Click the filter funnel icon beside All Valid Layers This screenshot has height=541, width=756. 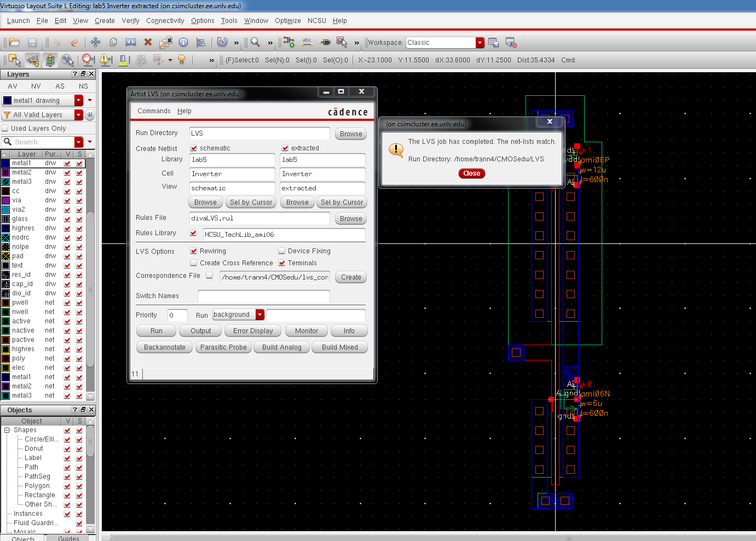(7, 115)
